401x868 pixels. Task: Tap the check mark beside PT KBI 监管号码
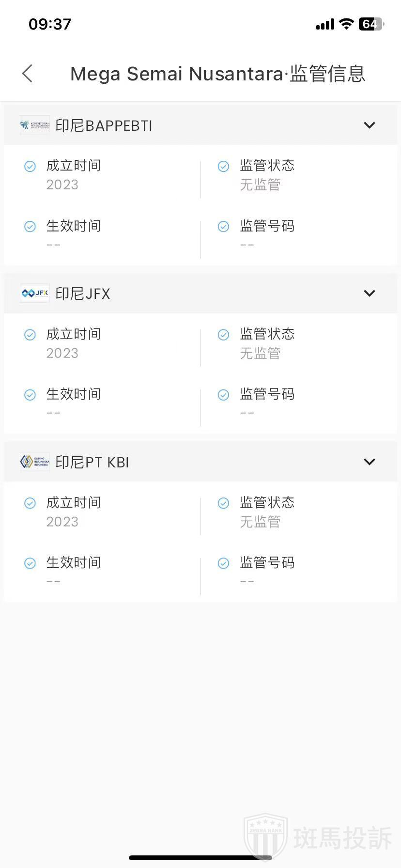click(x=223, y=563)
